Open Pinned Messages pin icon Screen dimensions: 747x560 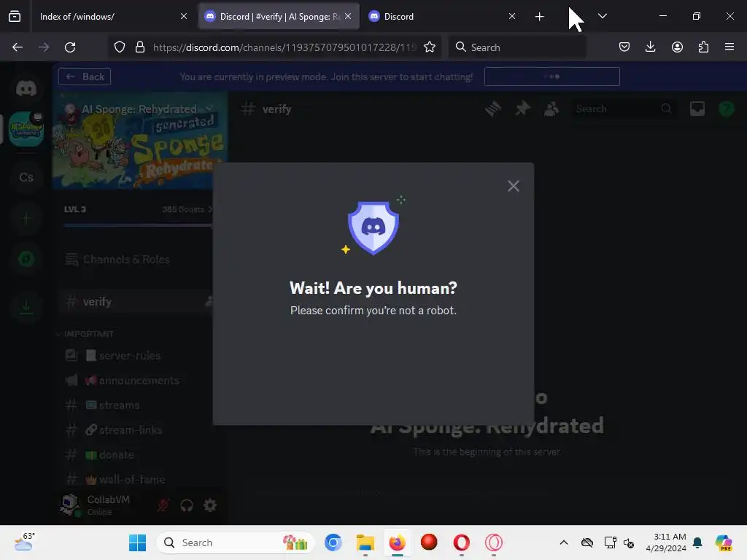522,109
